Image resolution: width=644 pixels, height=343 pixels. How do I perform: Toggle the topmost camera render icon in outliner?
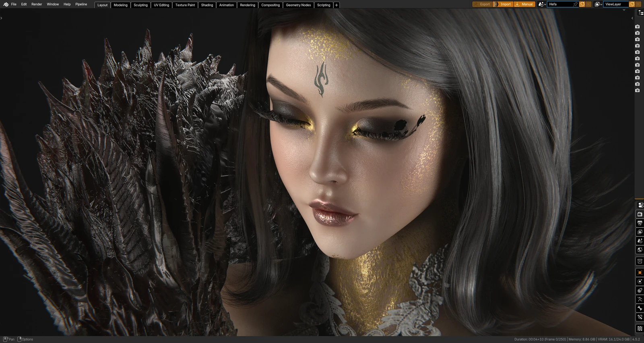[637, 27]
